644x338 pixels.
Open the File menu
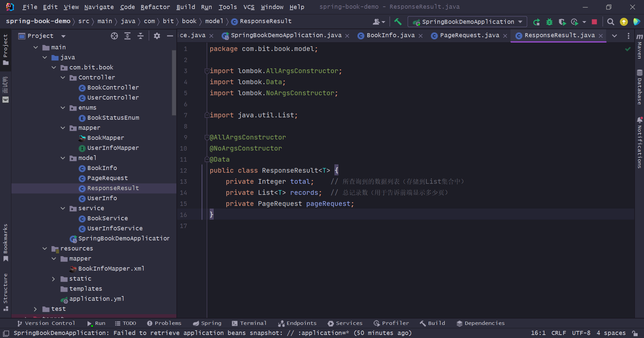coord(30,7)
